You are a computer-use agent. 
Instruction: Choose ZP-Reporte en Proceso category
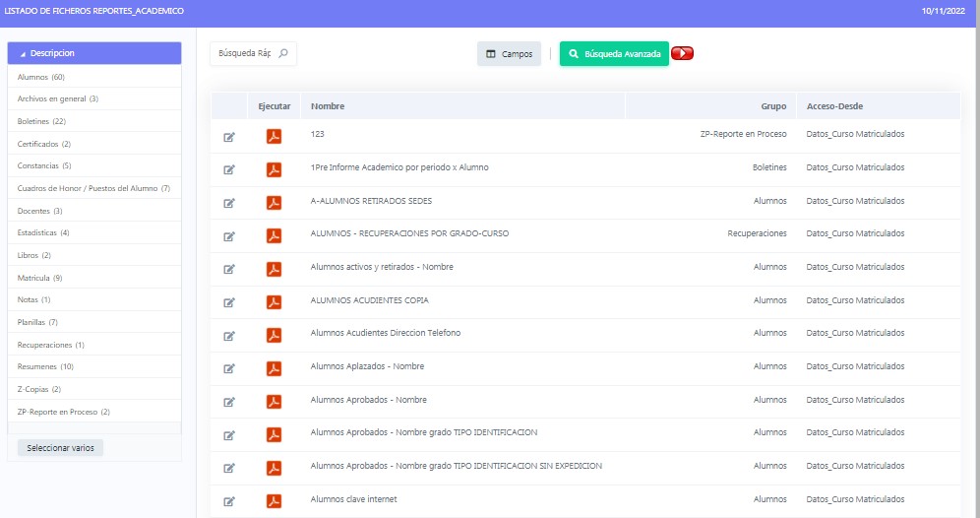[x=63, y=412]
